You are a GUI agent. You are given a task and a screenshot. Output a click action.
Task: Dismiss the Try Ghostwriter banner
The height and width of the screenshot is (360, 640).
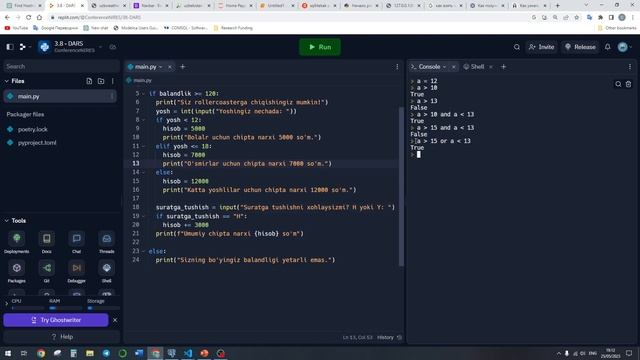pyautogui.click(x=115, y=320)
